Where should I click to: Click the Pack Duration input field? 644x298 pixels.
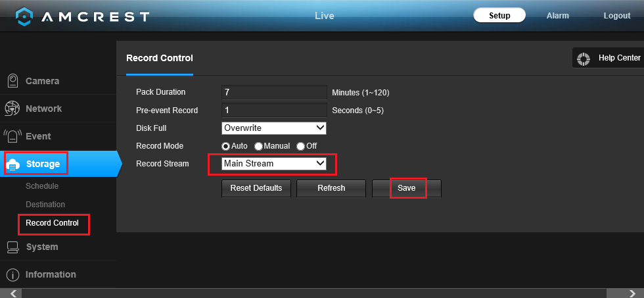pyautogui.click(x=274, y=92)
